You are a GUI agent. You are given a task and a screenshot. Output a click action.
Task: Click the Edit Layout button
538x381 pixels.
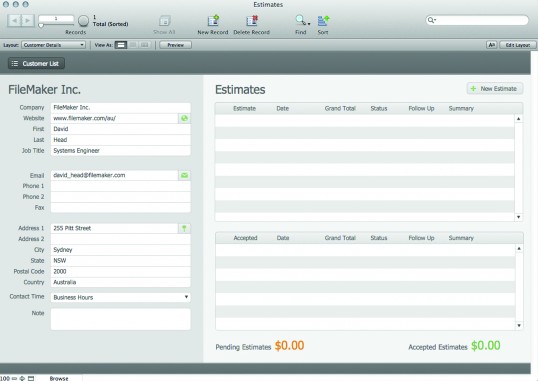coord(517,45)
